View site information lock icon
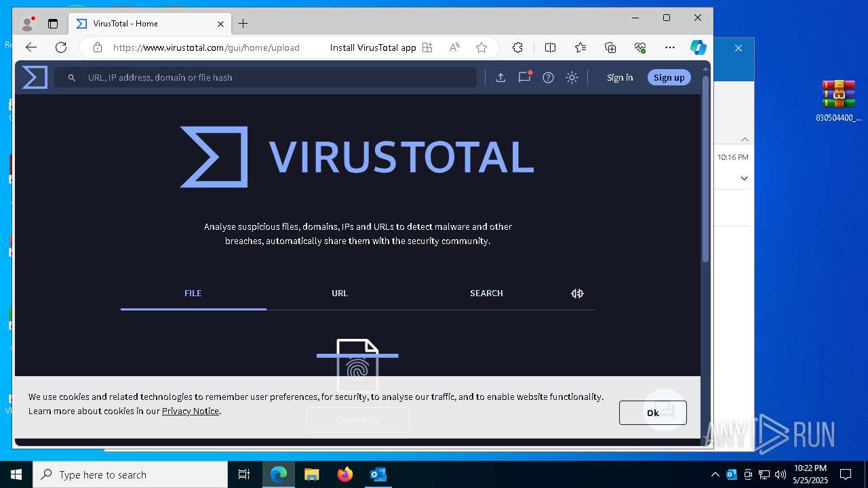 click(x=98, y=47)
